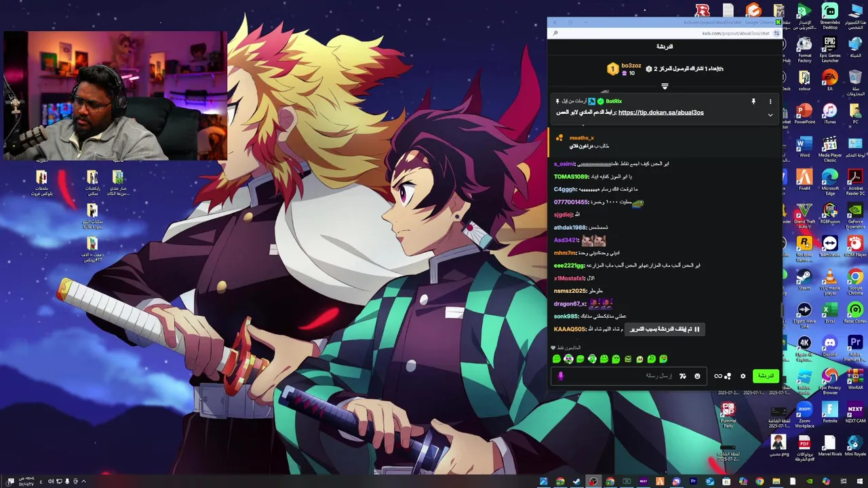The height and width of the screenshot is (488, 868).
Task: Launch Google Chrome desktop shortcut
Action: (855, 282)
